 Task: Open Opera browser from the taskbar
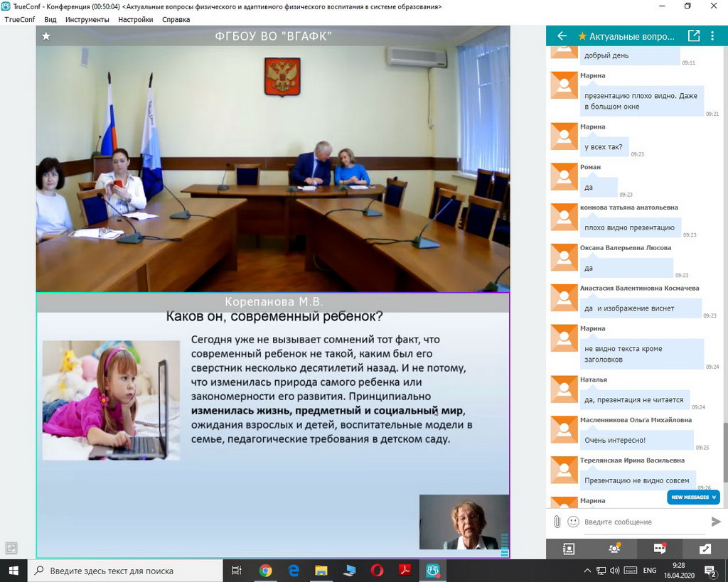tap(377, 571)
